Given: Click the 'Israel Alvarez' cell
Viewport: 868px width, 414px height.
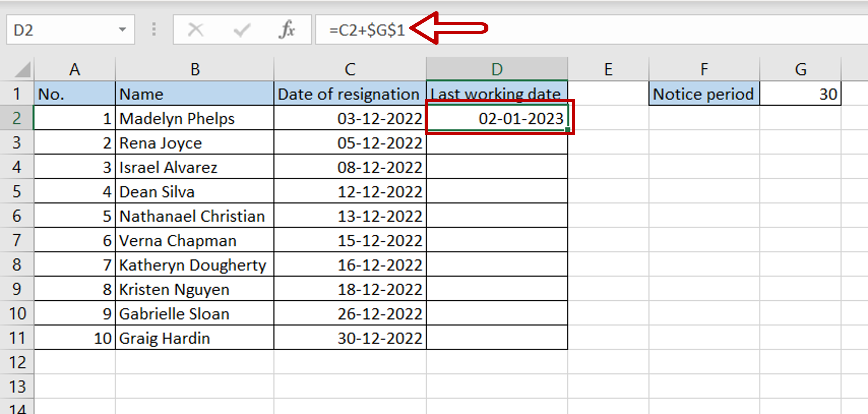Looking at the screenshot, I should [195, 167].
